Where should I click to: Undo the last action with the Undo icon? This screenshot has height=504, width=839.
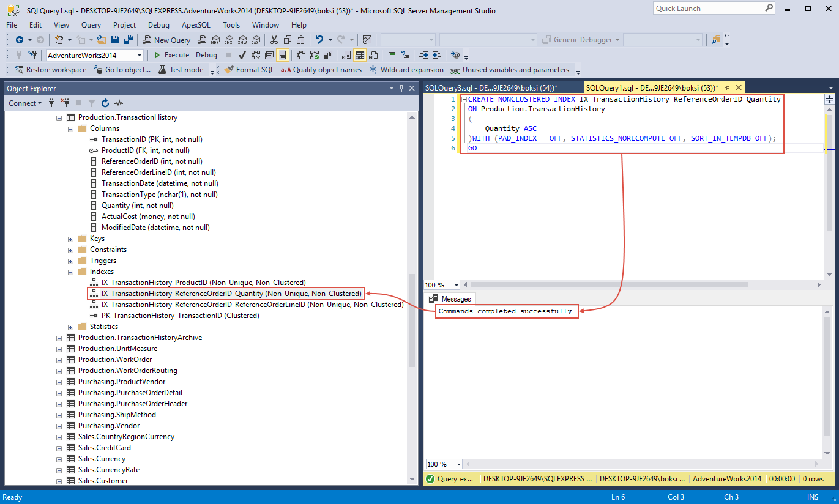[319, 40]
